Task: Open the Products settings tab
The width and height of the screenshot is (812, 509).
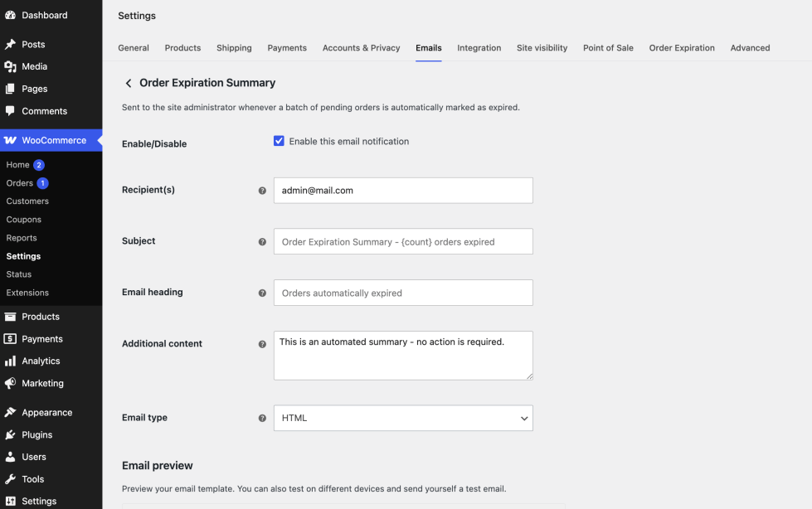Action: click(x=182, y=47)
